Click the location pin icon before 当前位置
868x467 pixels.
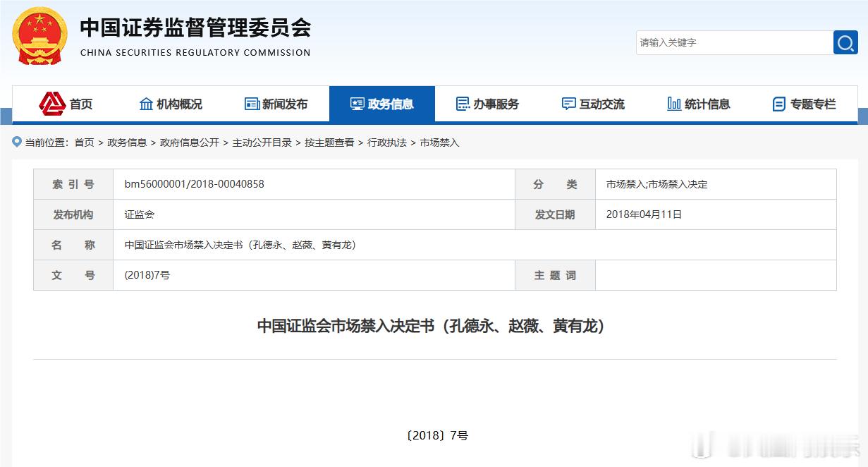[17, 142]
